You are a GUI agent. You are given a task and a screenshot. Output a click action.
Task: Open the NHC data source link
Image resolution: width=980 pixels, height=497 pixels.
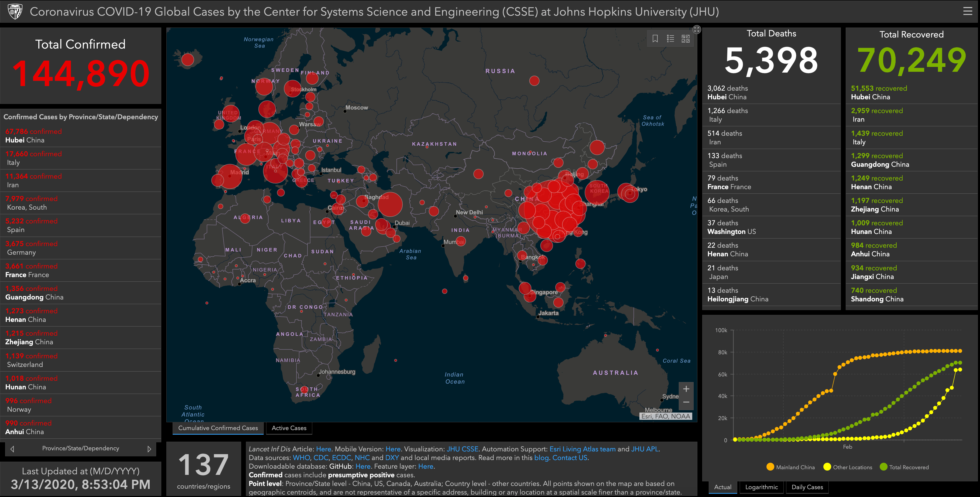pyautogui.click(x=362, y=458)
